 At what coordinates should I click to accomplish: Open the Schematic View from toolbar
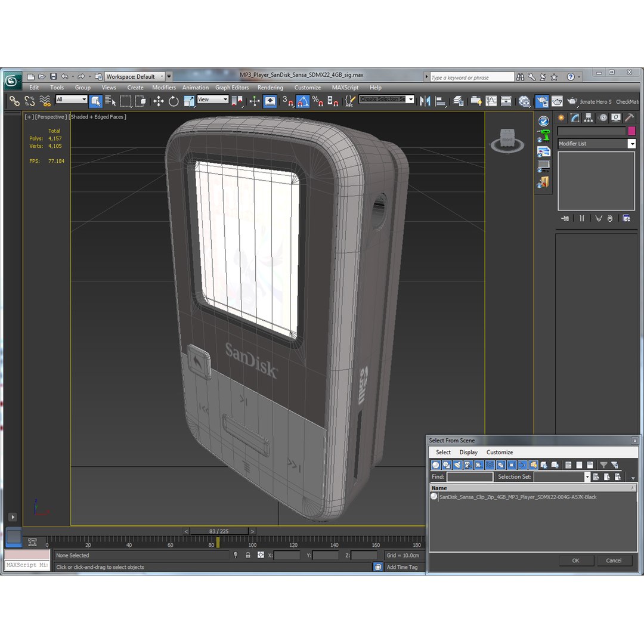[x=506, y=101]
